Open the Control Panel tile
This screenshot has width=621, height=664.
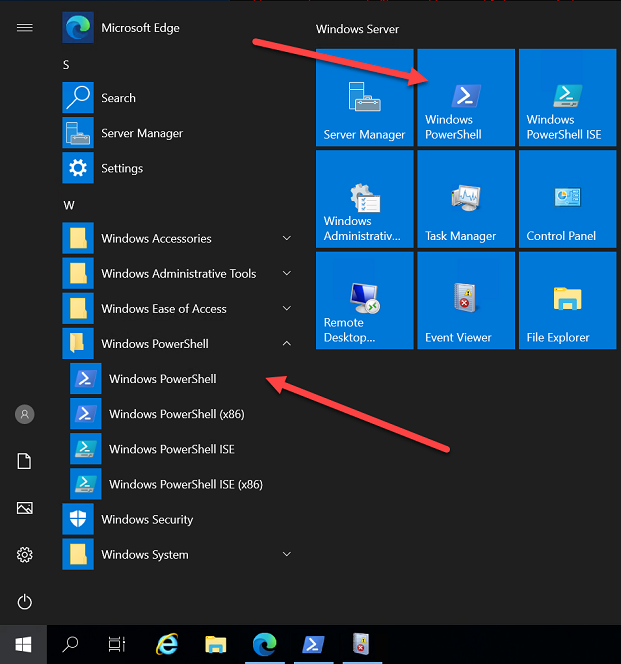(x=568, y=199)
